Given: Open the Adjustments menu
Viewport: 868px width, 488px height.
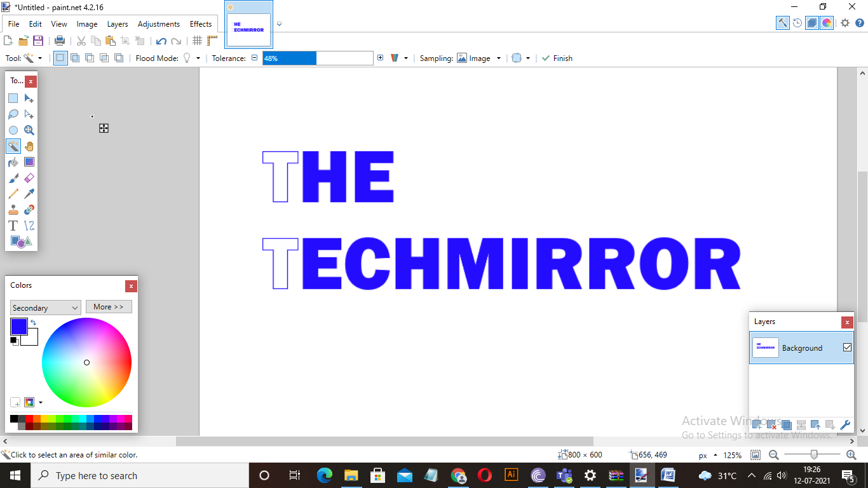Looking at the screenshot, I should click(159, 24).
